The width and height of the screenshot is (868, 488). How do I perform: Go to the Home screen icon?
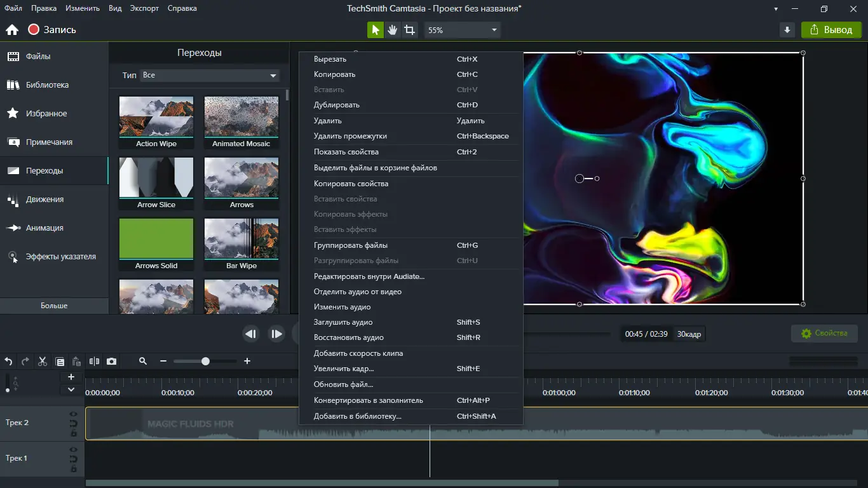click(x=11, y=30)
